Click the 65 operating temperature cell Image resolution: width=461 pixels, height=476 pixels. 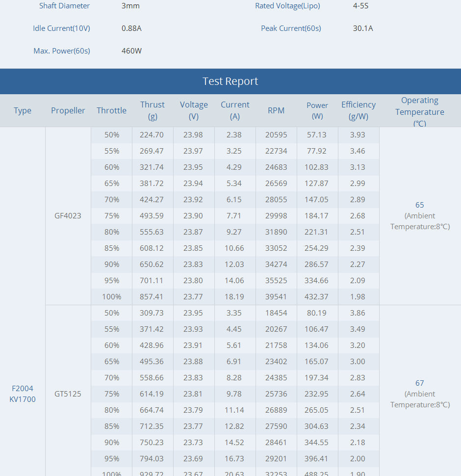(x=420, y=205)
